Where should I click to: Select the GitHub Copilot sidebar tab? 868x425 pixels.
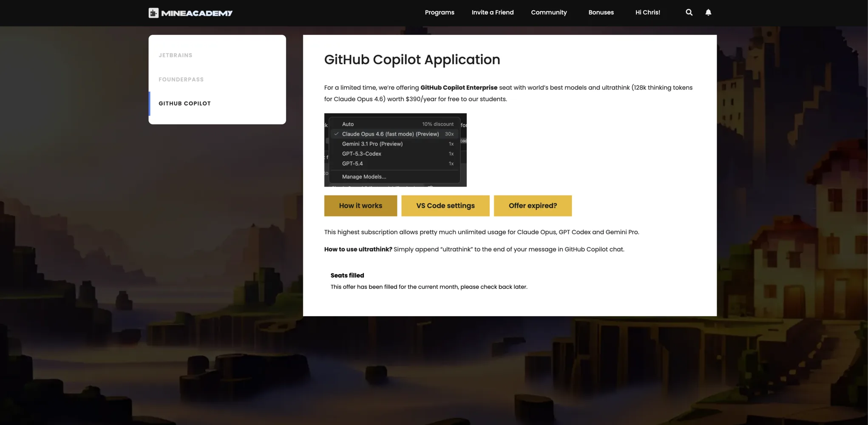[217, 103]
